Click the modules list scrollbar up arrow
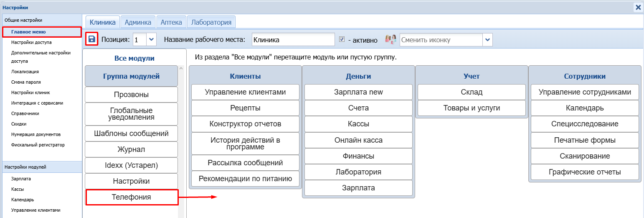This screenshot has height=218, width=644. coord(181,68)
